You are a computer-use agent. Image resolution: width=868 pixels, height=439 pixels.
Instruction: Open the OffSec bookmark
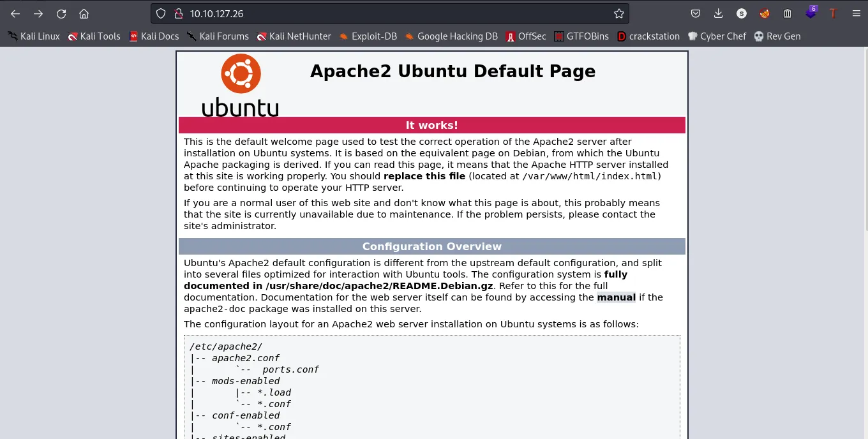click(526, 36)
